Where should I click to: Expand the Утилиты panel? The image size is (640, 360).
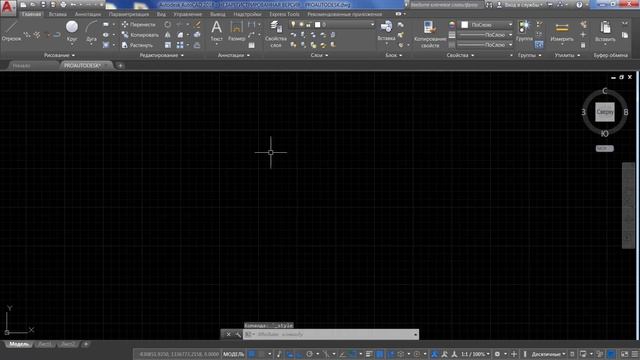[x=567, y=55]
